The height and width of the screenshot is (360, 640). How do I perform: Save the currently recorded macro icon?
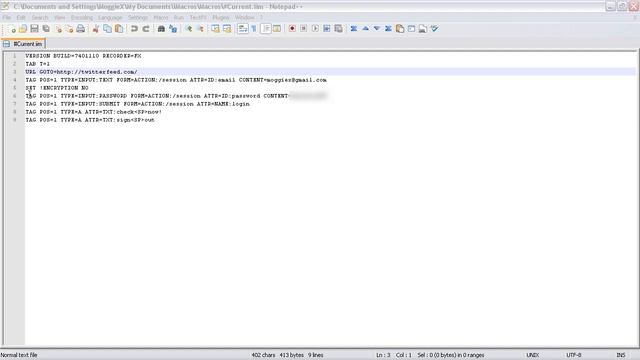pos(338,29)
